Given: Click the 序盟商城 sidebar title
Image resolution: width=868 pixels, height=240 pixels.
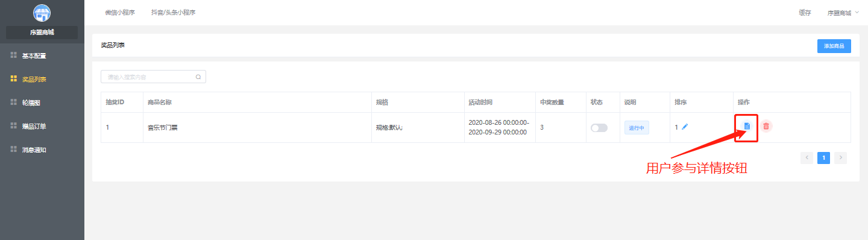Looking at the screenshot, I should coord(42,33).
